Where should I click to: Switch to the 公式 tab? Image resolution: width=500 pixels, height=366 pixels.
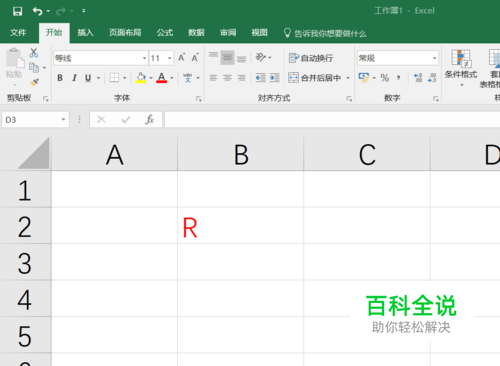click(165, 32)
